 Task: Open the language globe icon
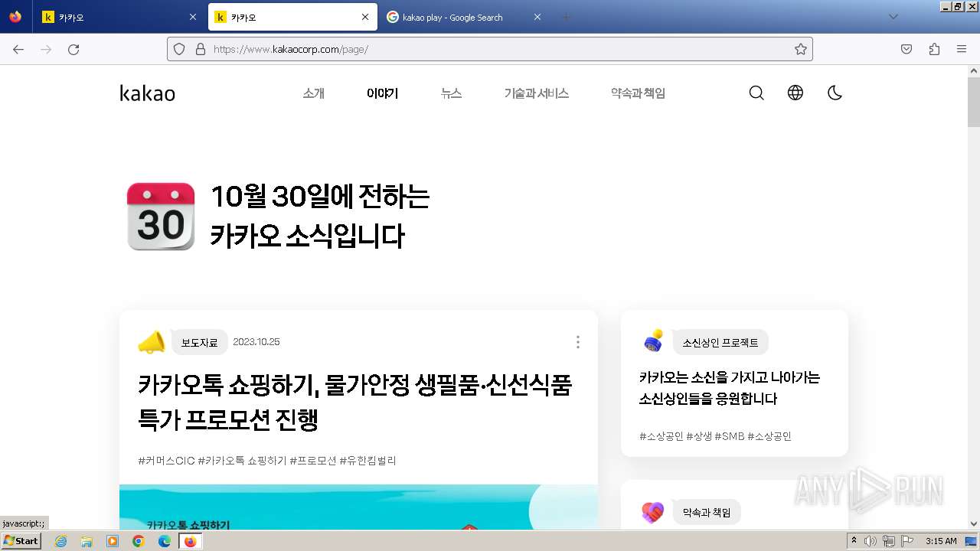point(795,93)
